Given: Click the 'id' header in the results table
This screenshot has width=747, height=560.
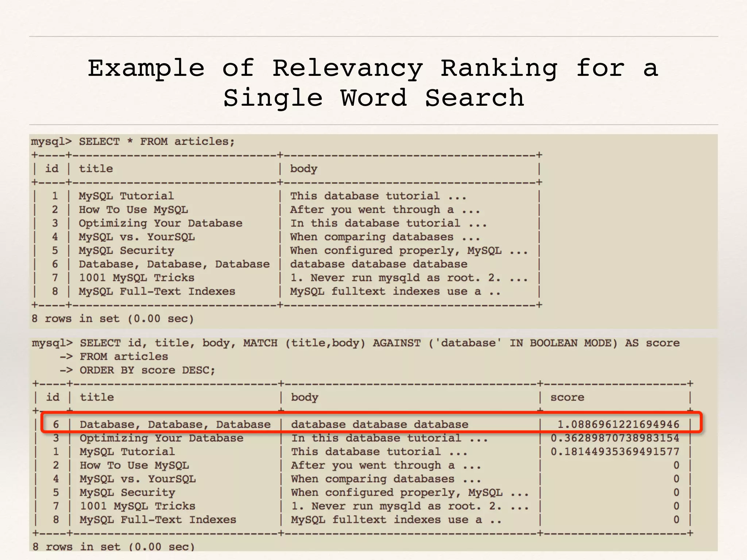Looking at the screenshot, I should [x=53, y=397].
